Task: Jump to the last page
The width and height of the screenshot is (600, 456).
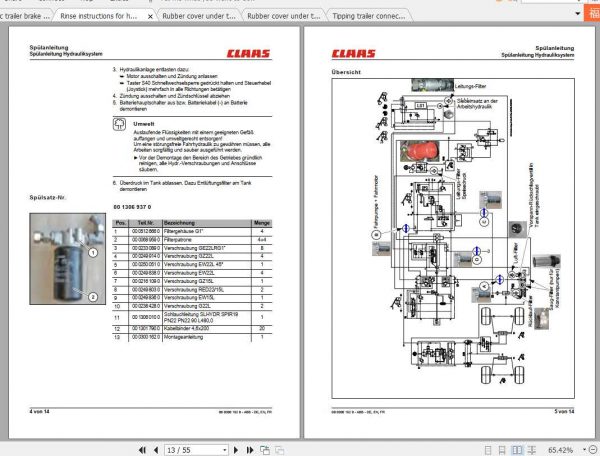Action: coord(249,450)
